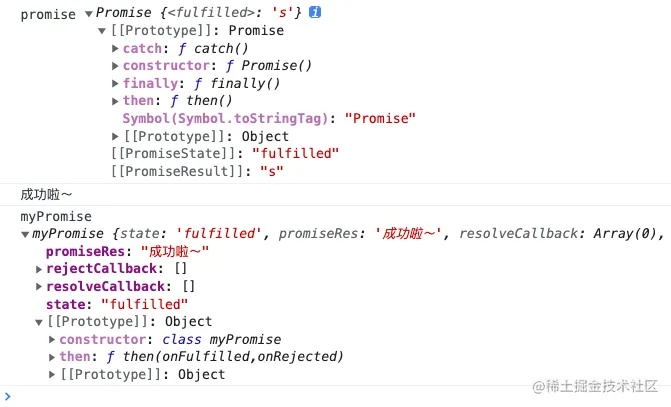Expand the then: f then() entry

click(x=115, y=101)
